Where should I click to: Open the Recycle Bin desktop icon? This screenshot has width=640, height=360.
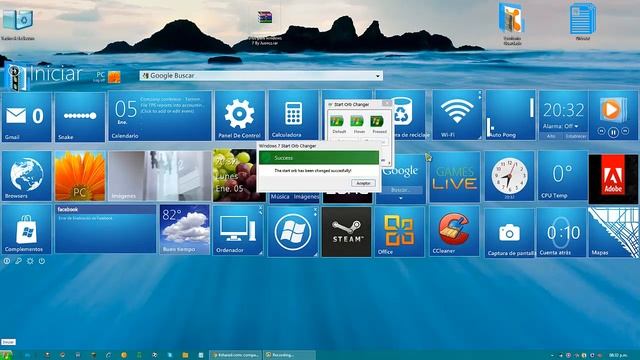18,22
